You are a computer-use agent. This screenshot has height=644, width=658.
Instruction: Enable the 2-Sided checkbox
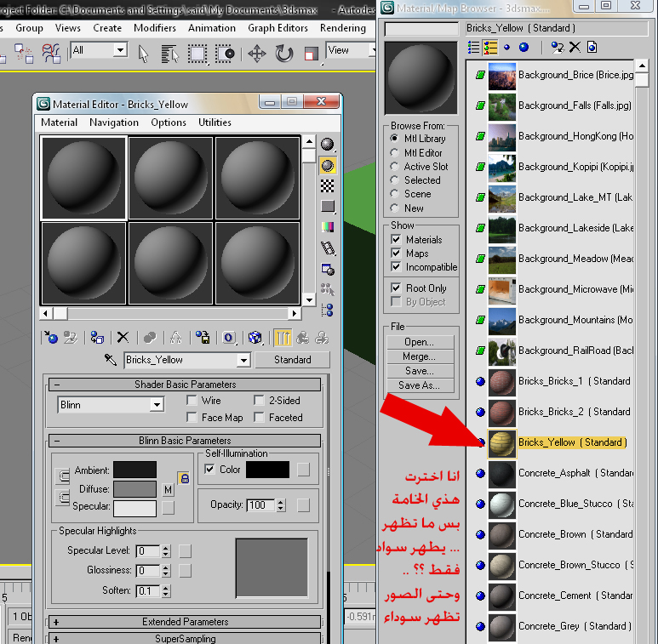pyautogui.click(x=259, y=401)
